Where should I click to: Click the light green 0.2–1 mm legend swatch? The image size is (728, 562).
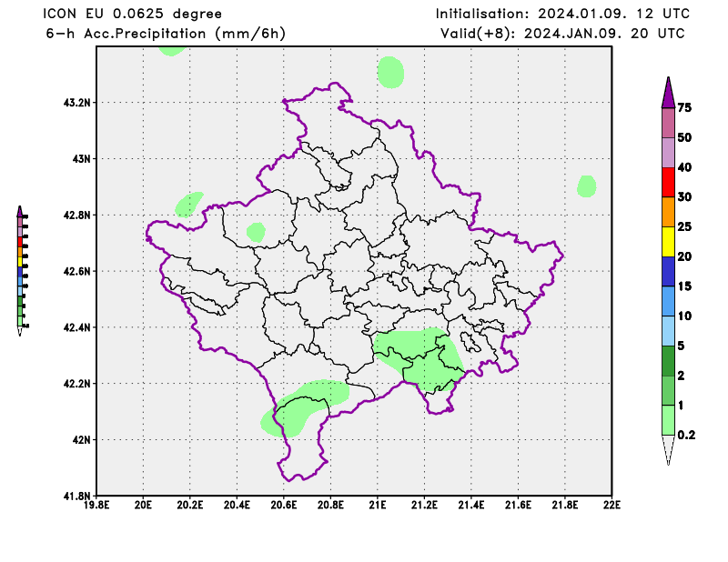click(x=668, y=420)
